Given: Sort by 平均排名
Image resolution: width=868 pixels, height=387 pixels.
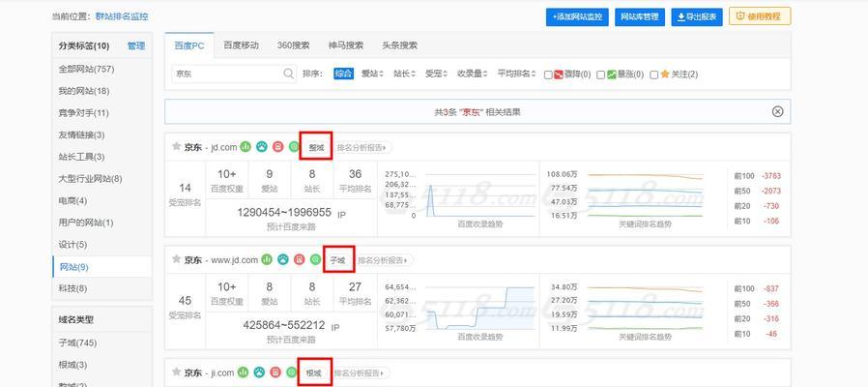Looking at the screenshot, I should pyautogui.click(x=516, y=74).
